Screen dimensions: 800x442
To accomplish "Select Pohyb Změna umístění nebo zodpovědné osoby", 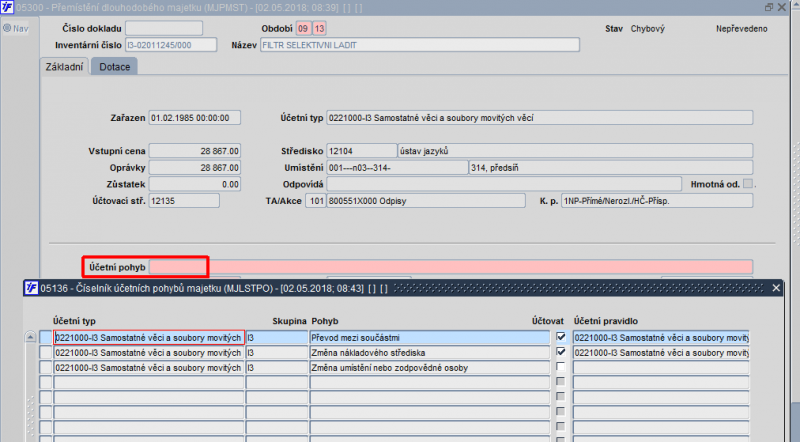I will pyautogui.click(x=430, y=367).
